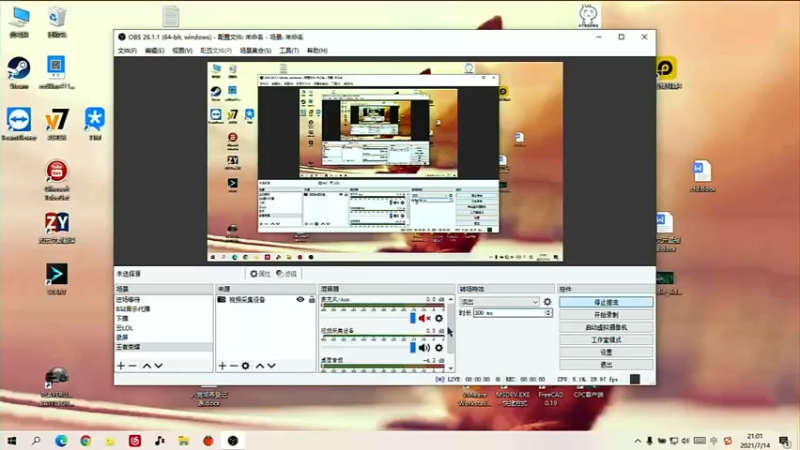Open the 视图(V) menu

[x=182, y=51]
